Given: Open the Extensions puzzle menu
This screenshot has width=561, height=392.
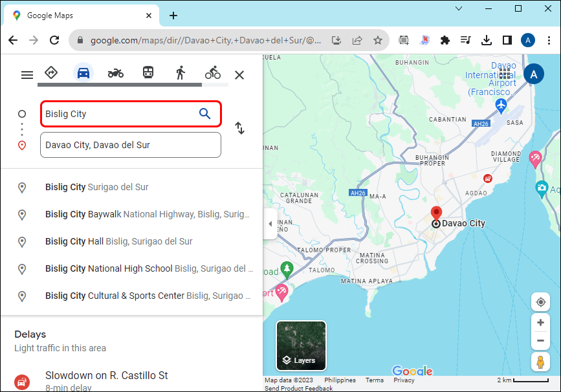Looking at the screenshot, I should coord(445,40).
